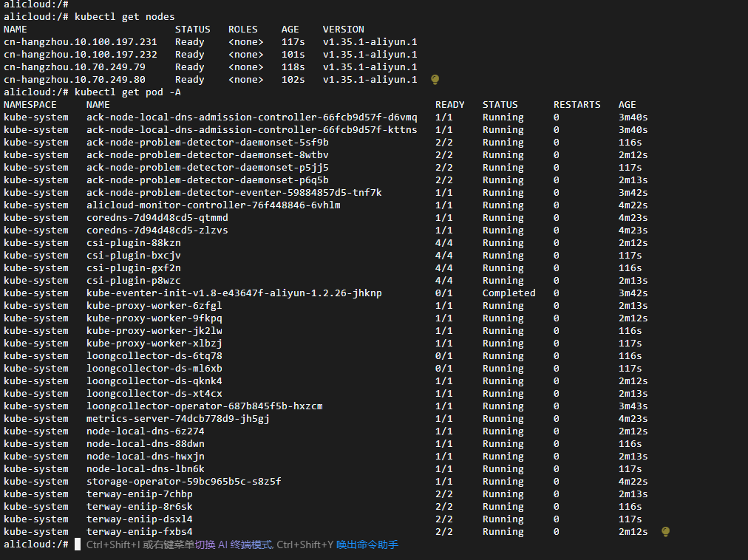Click the coredns-7d94d48cd5-qtmmd pod name

pos(157,218)
